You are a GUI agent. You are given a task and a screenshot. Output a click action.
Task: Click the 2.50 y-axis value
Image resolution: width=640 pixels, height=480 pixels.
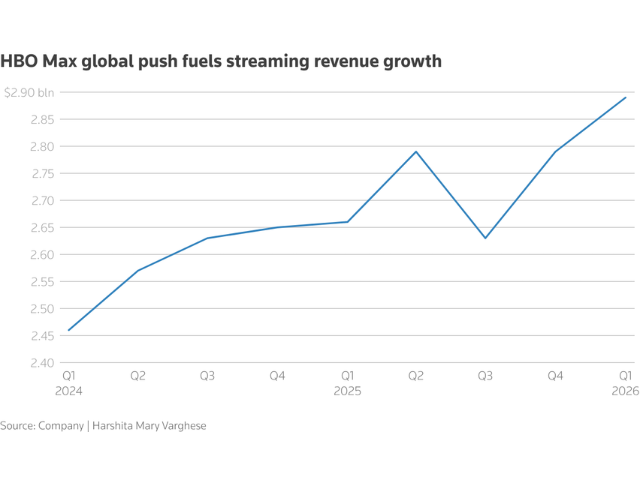[42, 309]
